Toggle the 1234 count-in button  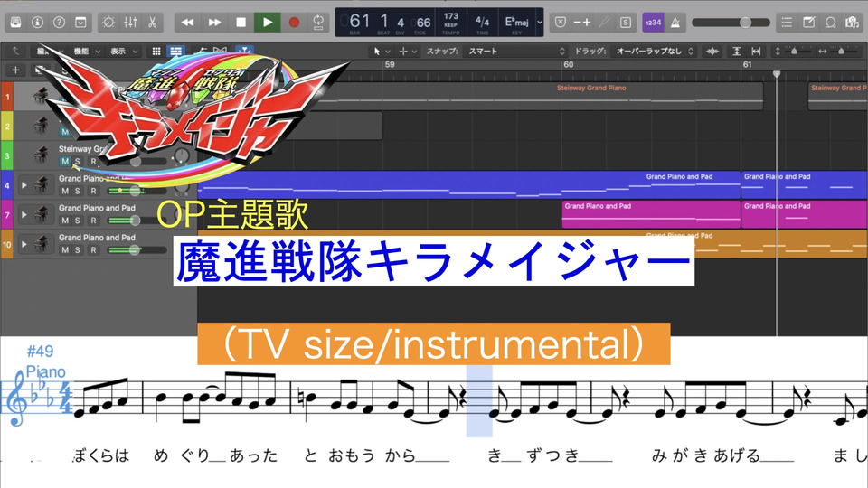pos(653,22)
